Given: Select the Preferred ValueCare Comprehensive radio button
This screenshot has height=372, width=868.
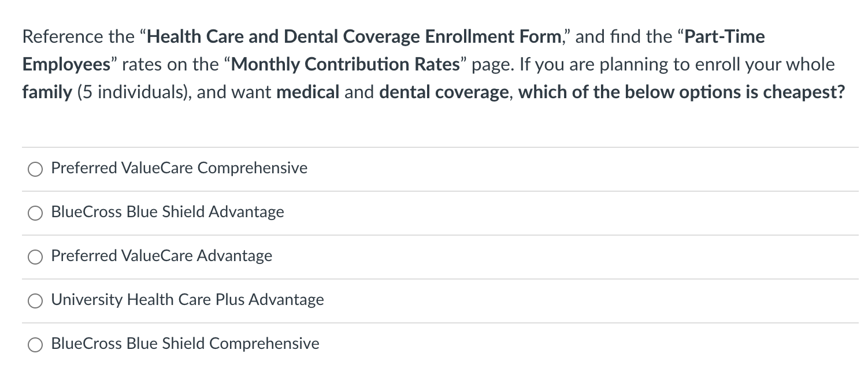Looking at the screenshot, I should click(x=35, y=169).
